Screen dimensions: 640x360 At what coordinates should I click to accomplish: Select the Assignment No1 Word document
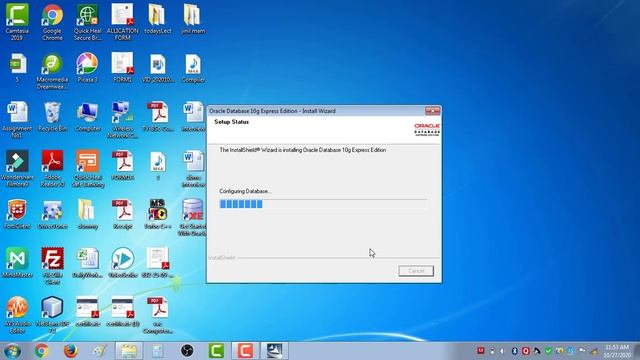pyautogui.click(x=17, y=120)
